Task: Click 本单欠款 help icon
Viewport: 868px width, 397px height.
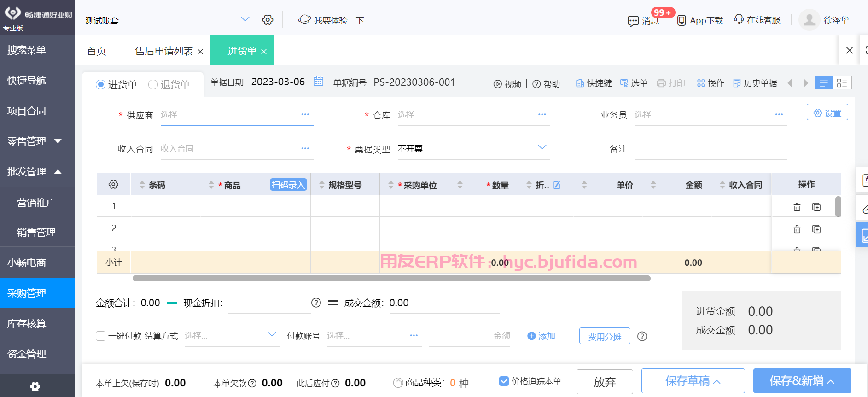Action: pos(252,383)
